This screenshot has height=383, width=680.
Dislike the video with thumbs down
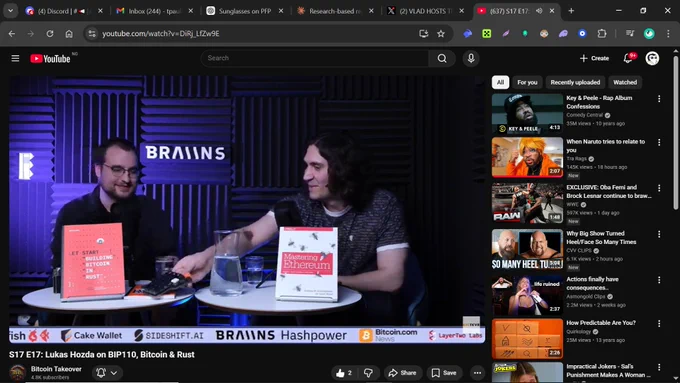369,373
